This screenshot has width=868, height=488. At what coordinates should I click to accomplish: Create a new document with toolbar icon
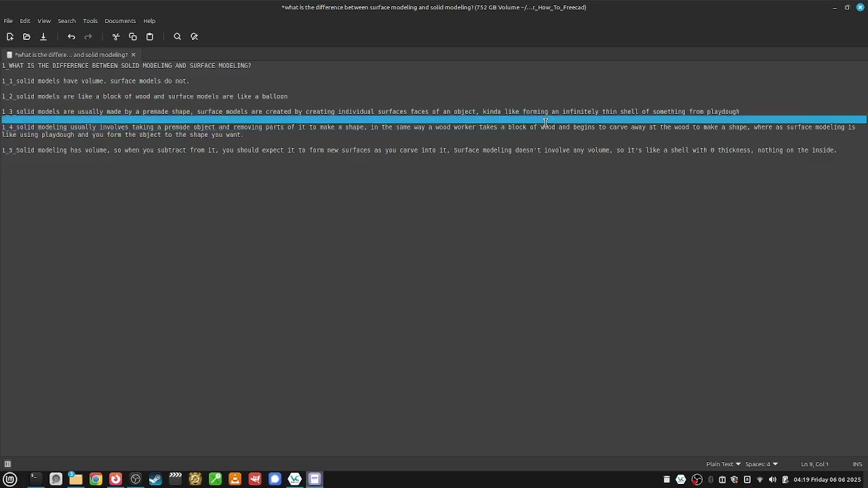(x=10, y=37)
